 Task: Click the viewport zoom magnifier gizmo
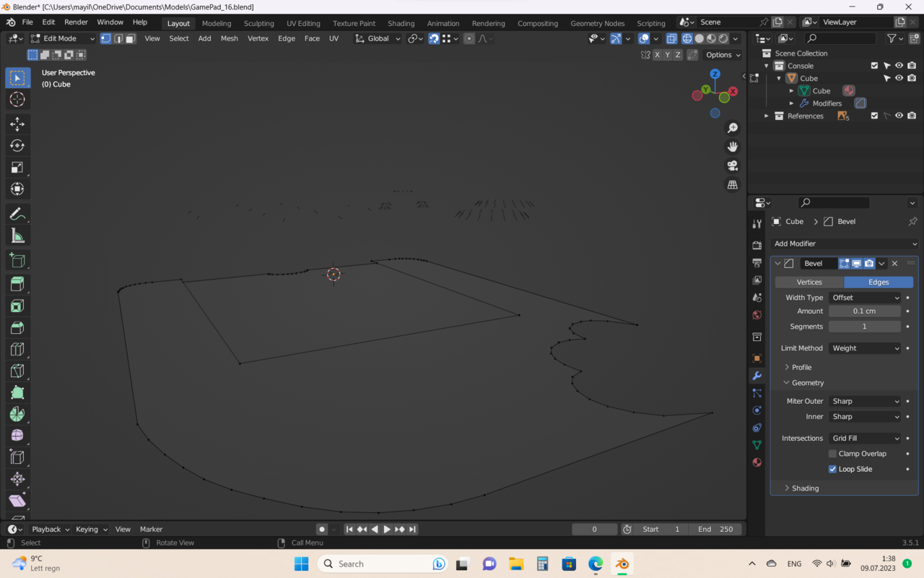click(733, 128)
